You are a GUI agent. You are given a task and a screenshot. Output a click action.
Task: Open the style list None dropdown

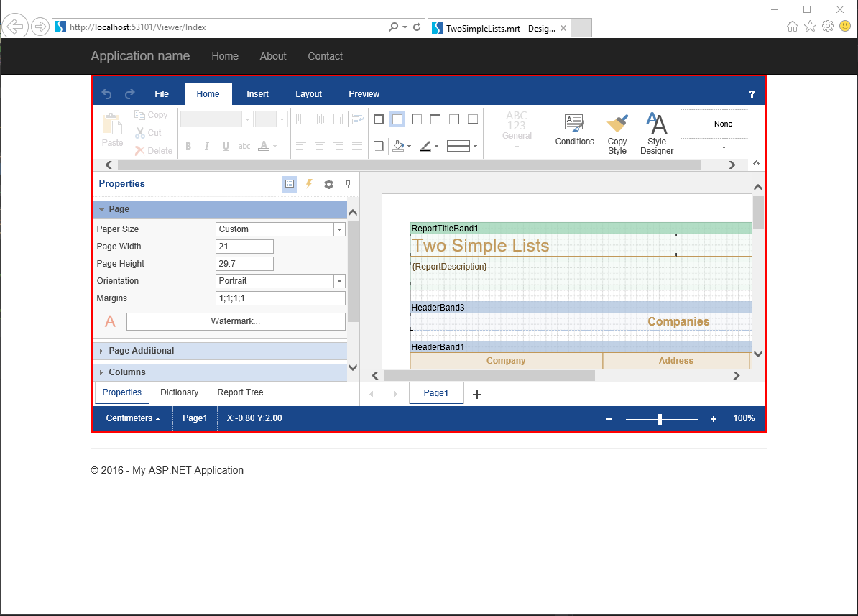(724, 147)
